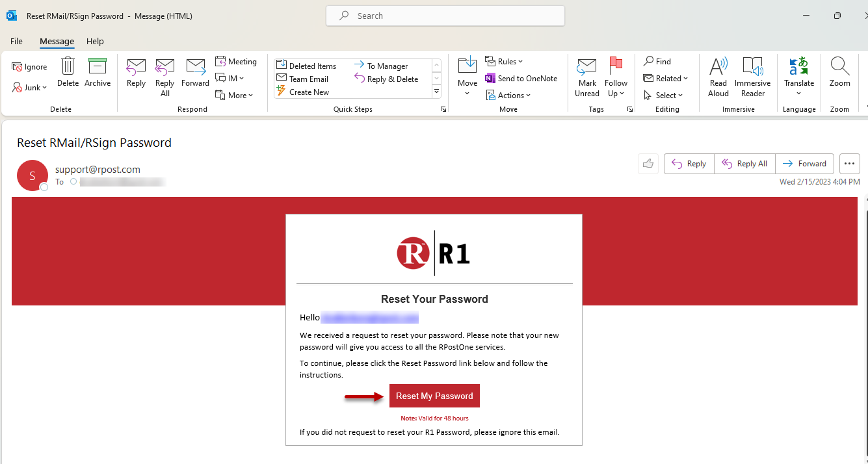The height and width of the screenshot is (464, 868).
Task: Send this message to OneNote
Action: (x=521, y=79)
